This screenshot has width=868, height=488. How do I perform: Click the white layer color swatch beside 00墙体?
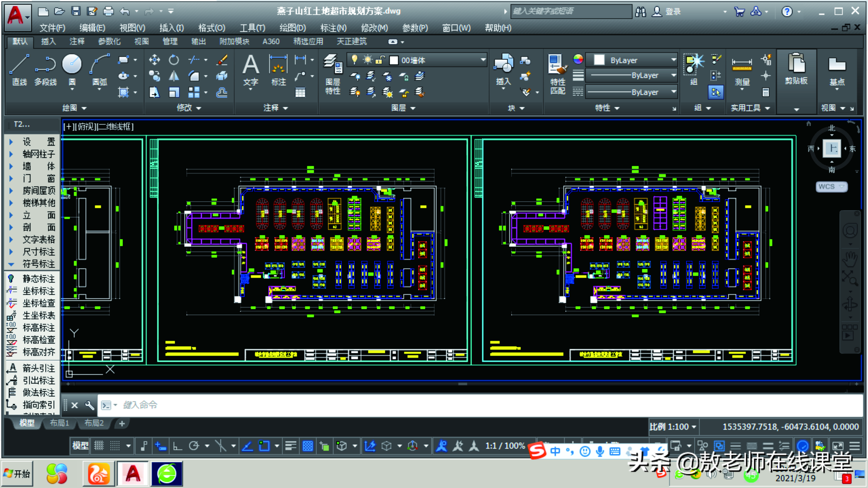[x=394, y=60]
